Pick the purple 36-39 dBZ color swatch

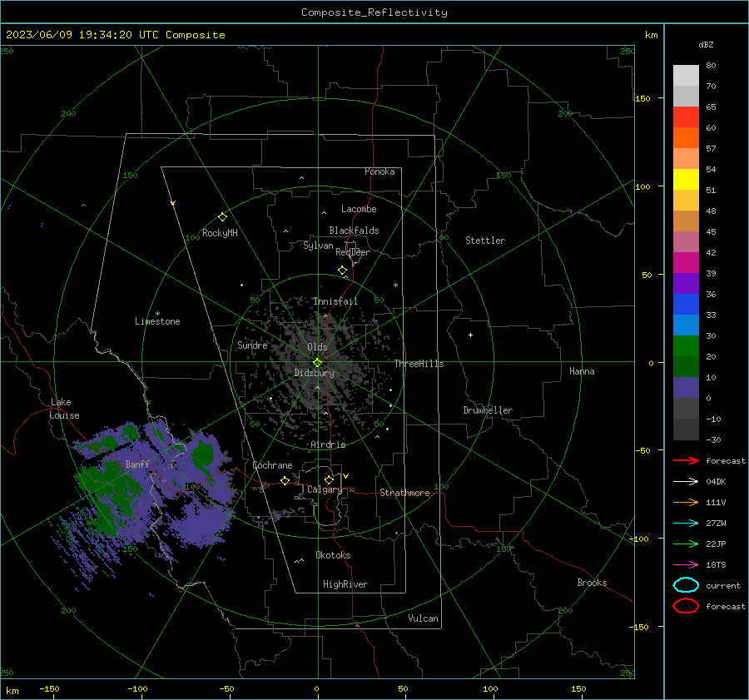pyautogui.click(x=686, y=283)
